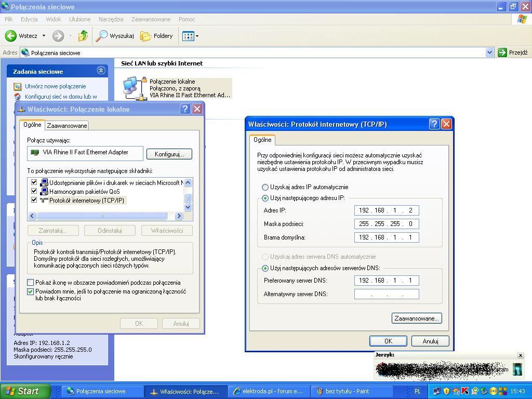Click the Adres IP input field
This screenshot has width=532, height=399.
click(387, 210)
